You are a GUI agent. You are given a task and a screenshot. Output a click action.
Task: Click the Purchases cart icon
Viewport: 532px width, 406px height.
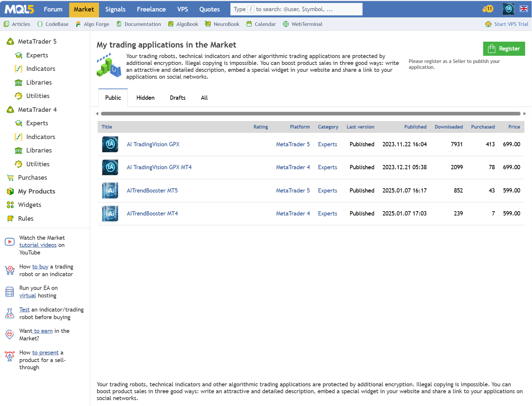pyautogui.click(x=10, y=177)
